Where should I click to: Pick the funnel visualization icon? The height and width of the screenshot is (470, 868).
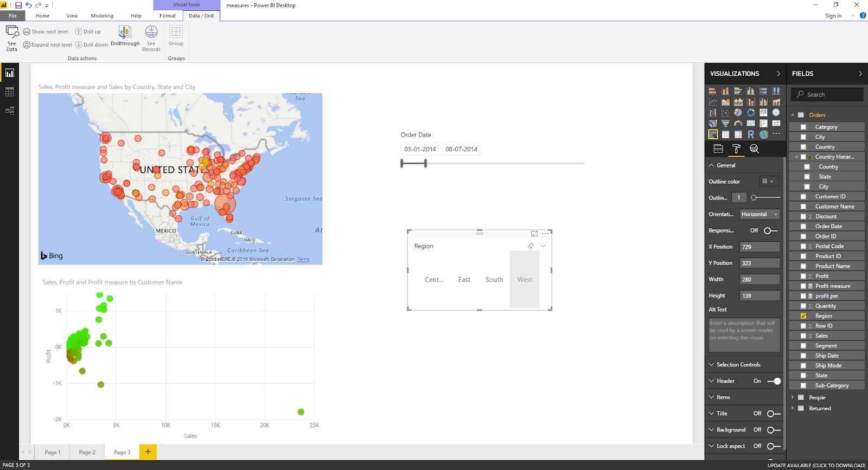pyautogui.click(x=725, y=124)
